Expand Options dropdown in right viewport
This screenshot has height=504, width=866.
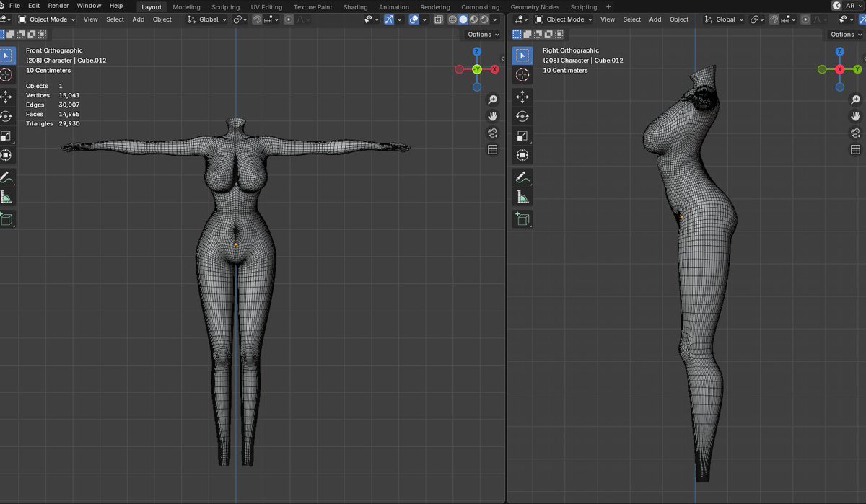(845, 35)
